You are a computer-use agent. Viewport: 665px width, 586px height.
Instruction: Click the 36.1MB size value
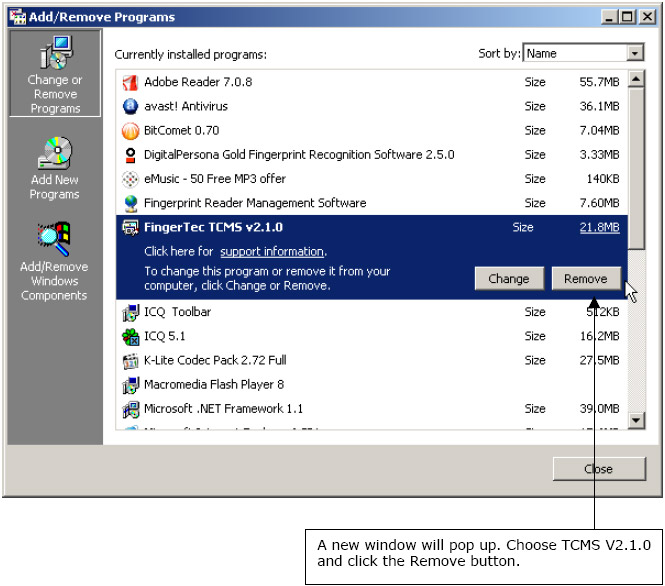(x=599, y=106)
